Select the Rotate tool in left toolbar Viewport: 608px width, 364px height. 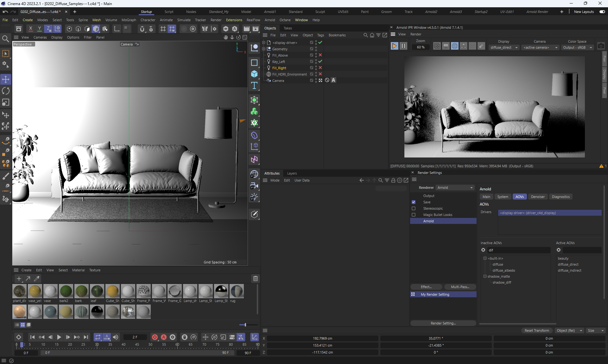tap(6, 91)
